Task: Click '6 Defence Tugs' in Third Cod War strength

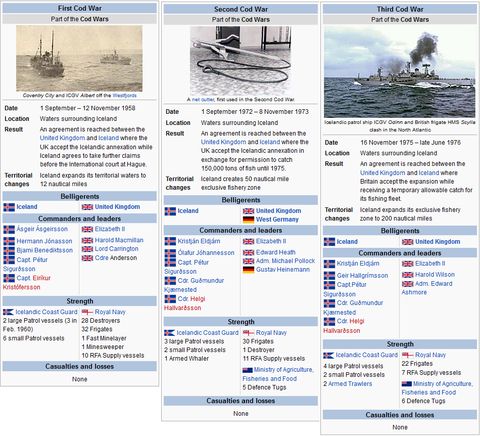Action: [x=423, y=401]
